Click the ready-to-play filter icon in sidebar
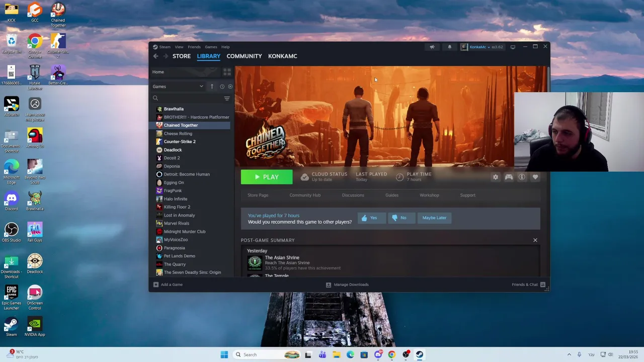 (x=230, y=86)
